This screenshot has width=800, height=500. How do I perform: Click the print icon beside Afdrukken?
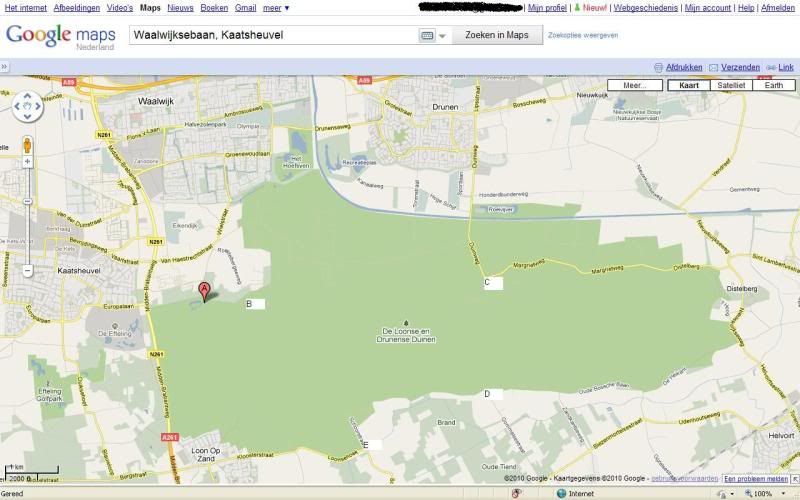pyautogui.click(x=658, y=67)
